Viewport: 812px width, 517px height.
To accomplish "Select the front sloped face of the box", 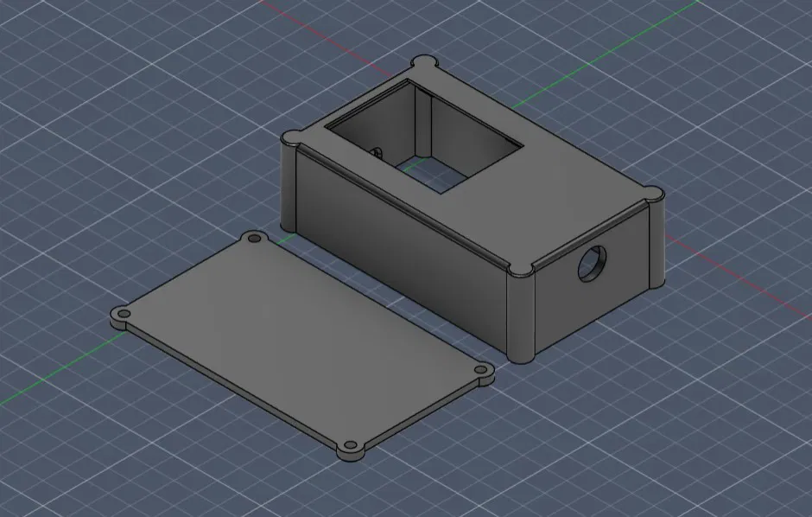I will point(397,251).
